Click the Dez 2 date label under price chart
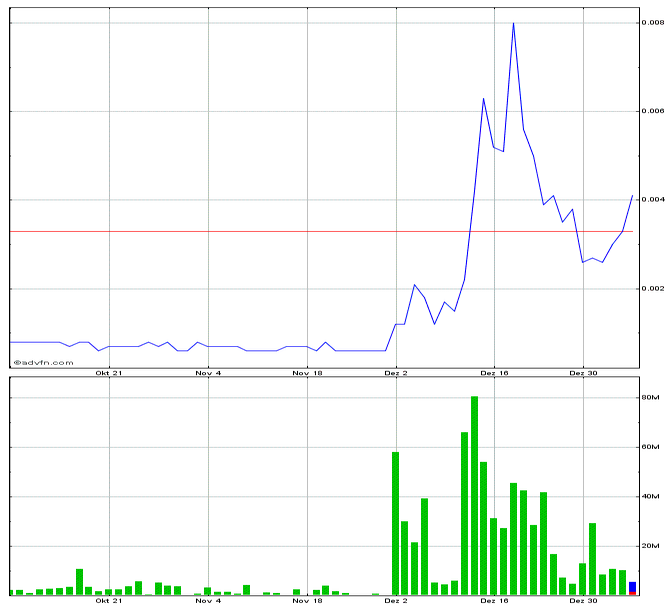The width and height of the screenshot is (665, 609). tap(396, 373)
